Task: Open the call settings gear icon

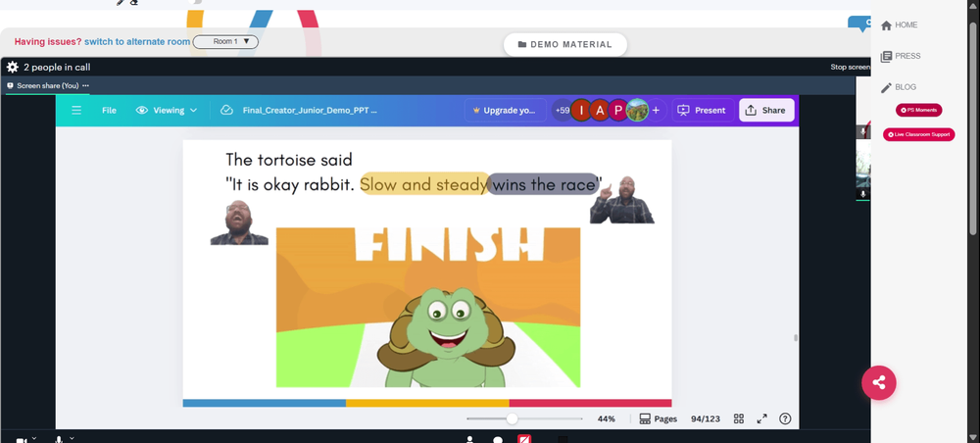Action: (13, 67)
